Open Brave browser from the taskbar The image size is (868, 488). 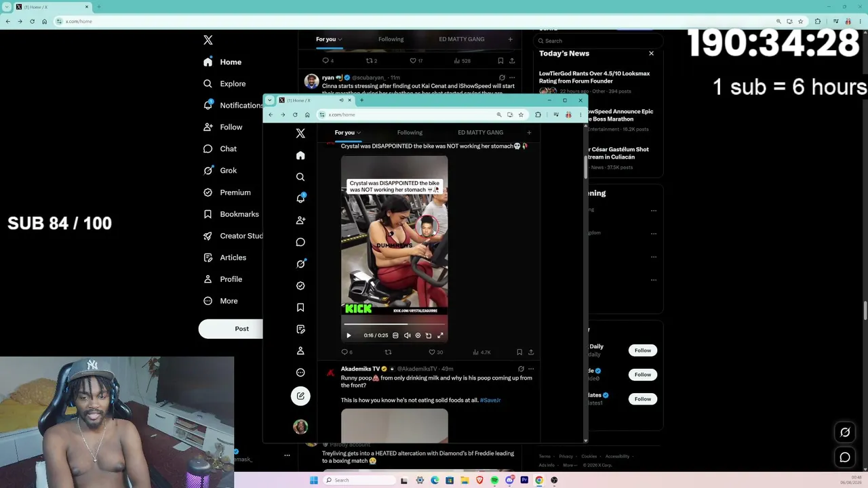tap(479, 480)
